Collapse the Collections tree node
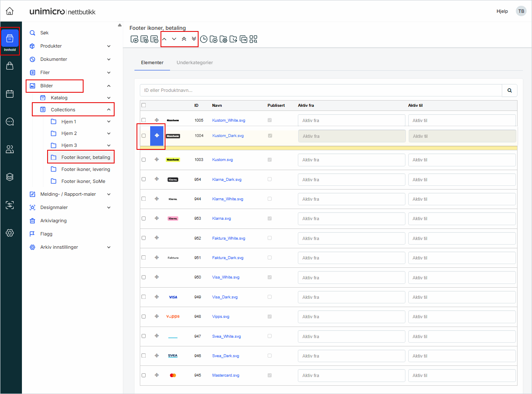Viewport: 532px width, 394px height. [x=109, y=110]
